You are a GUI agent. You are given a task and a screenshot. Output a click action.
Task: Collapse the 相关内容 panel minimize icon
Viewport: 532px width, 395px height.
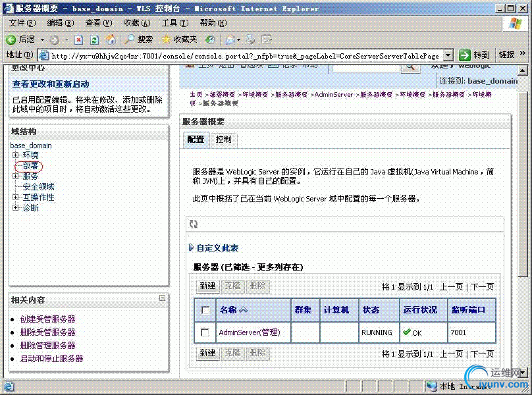[162, 298]
